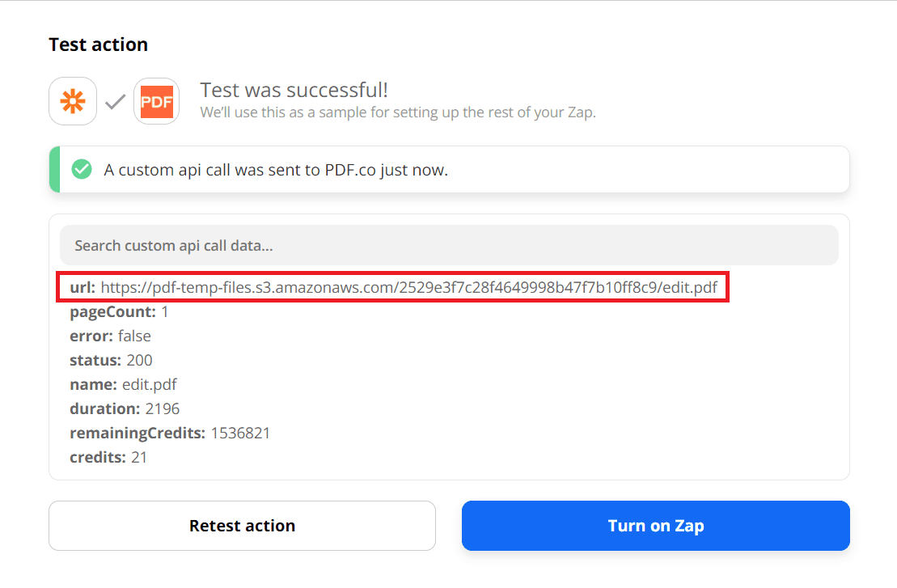Click the Test action section heading
Viewport: 897px width, 588px height.
[x=98, y=44]
